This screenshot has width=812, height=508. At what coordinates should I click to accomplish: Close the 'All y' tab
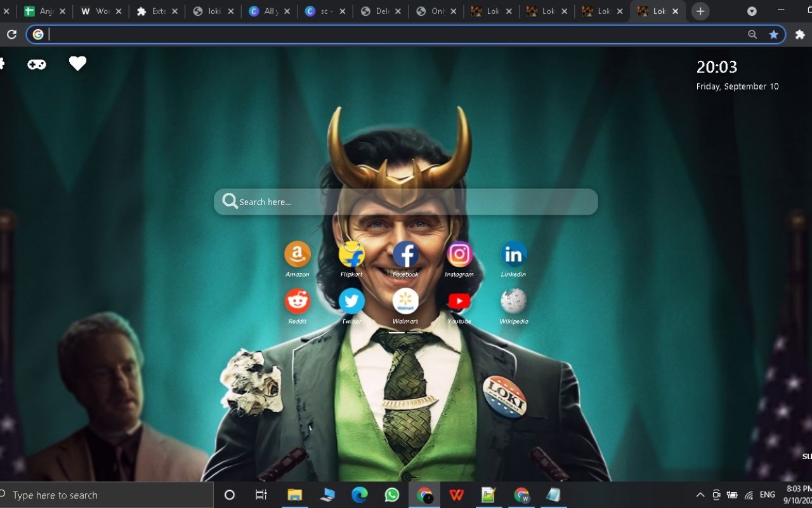click(x=287, y=11)
